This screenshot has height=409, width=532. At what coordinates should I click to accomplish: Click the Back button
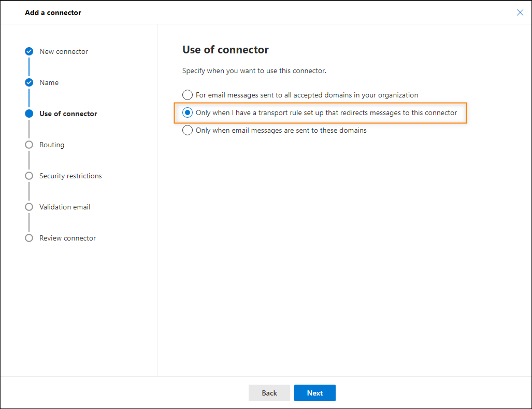(x=269, y=393)
